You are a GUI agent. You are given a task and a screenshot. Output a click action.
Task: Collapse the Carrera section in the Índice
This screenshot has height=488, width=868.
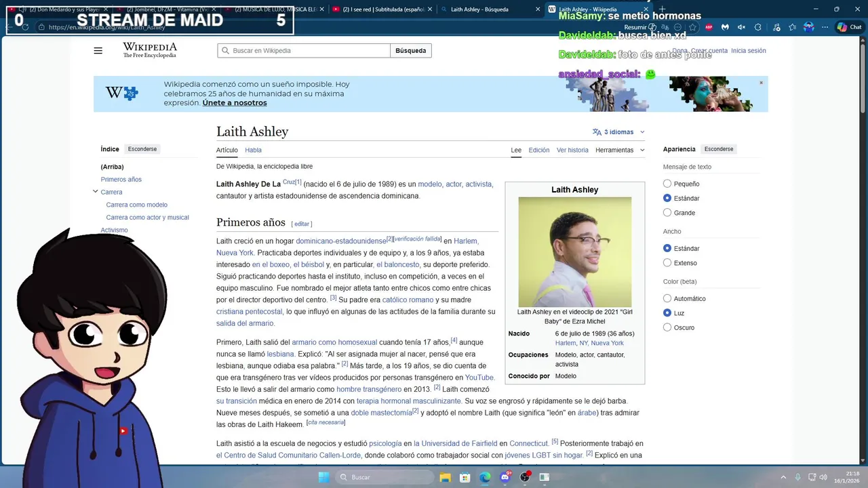tap(96, 192)
